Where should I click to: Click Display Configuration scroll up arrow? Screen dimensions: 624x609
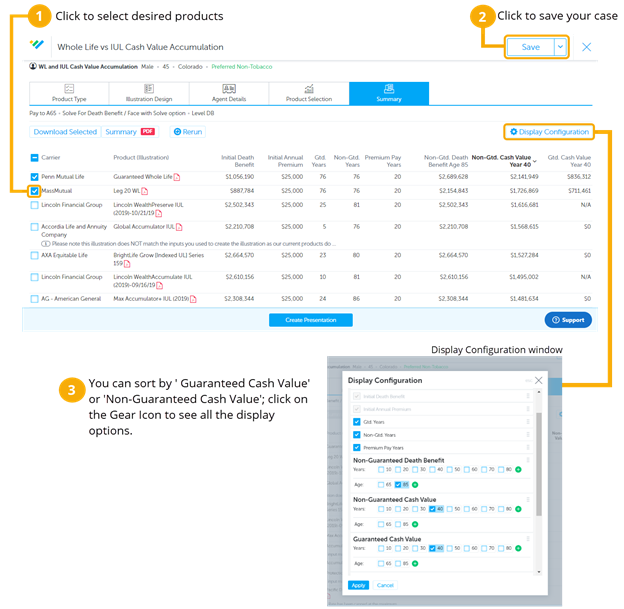click(x=539, y=392)
